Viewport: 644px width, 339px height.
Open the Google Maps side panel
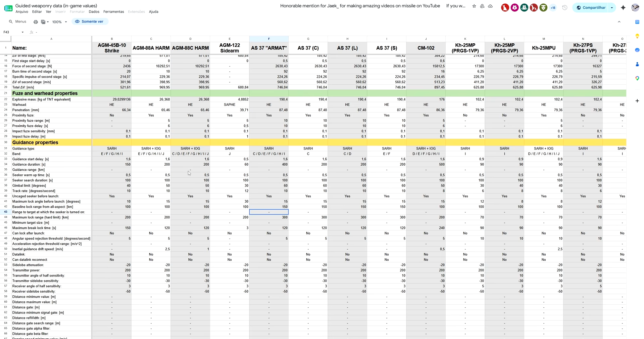point(637,78)
